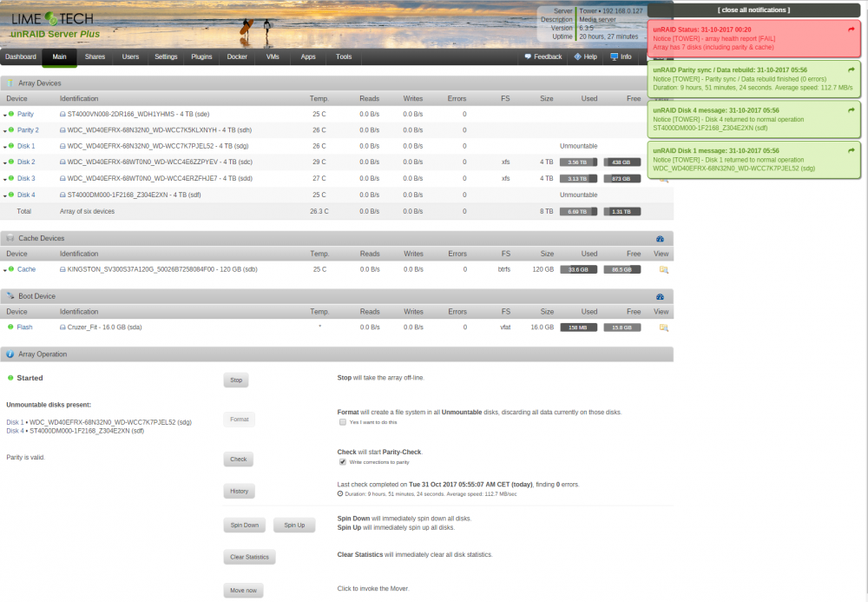Click the green status ball for Disk 2
The image size is (868, 602).
pyautogui.click(x=11, y=162)
